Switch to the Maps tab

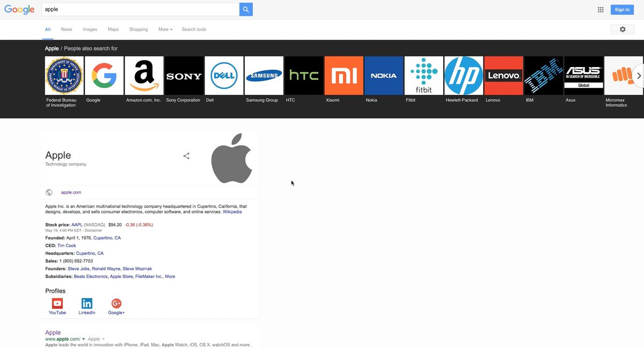113,29
